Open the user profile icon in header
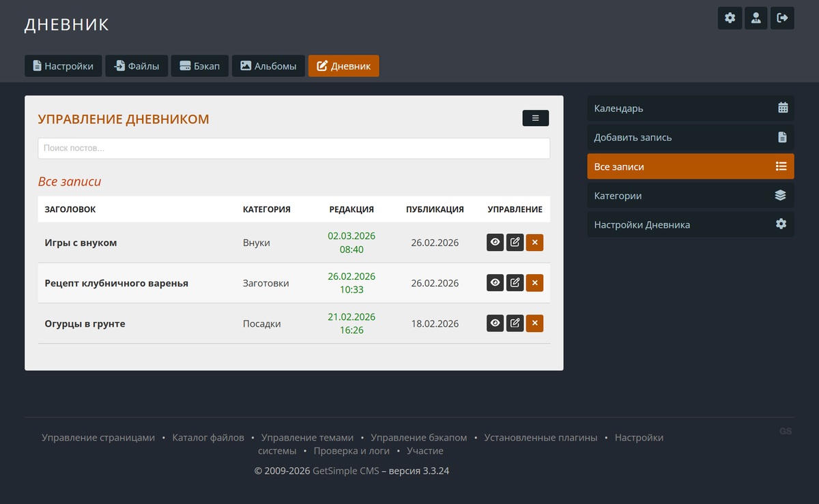Screen dimensions: 819x504 coord(756,18)
